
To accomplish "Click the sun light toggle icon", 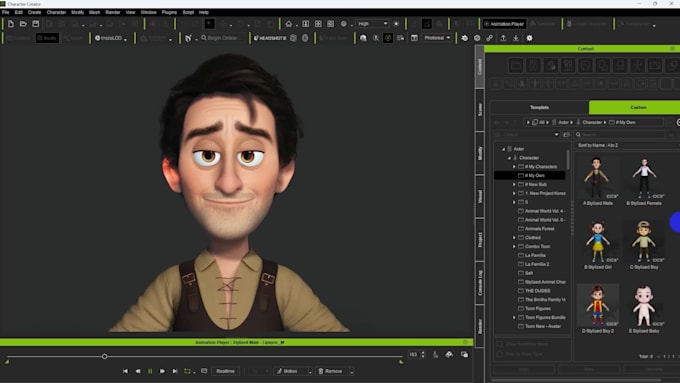I will 396,24.
